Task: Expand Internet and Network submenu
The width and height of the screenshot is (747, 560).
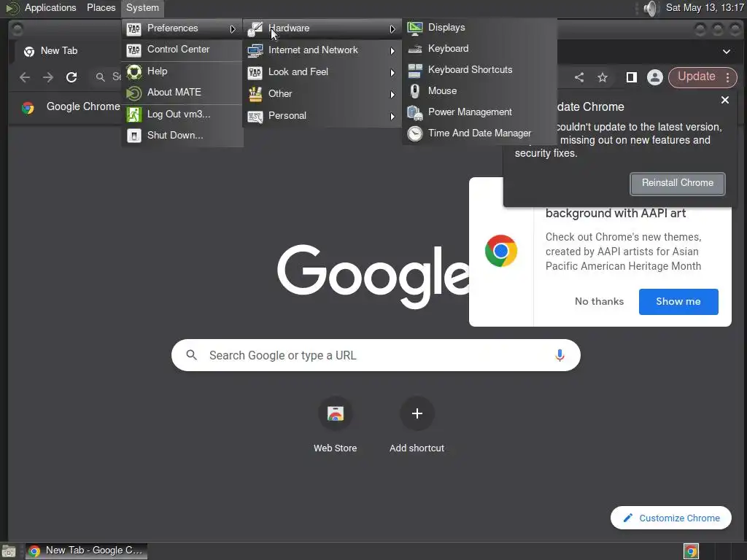Action: 322,50
